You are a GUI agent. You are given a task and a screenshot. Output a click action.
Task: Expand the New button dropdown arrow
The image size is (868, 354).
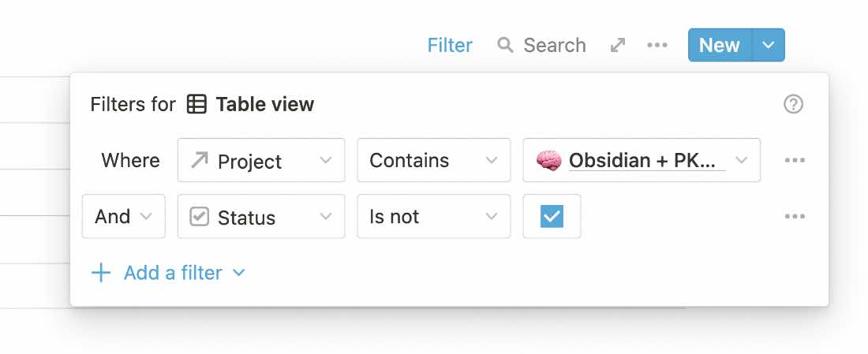click(x=769, y=45)
